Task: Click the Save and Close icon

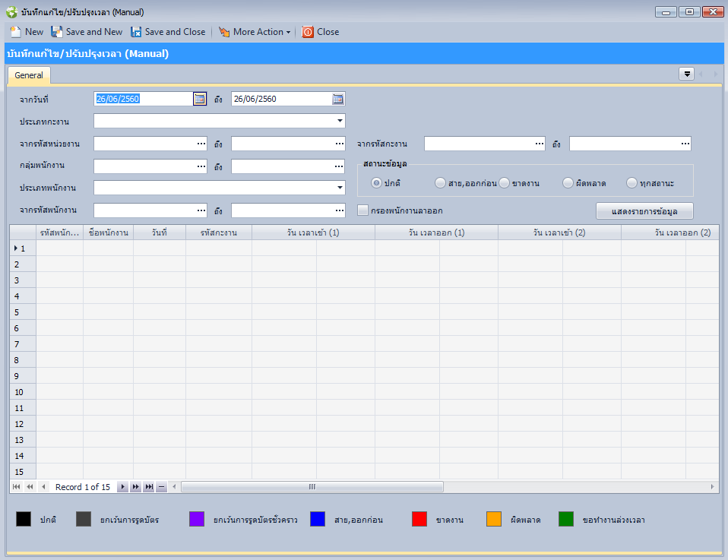Action: [x=136, y=32]
